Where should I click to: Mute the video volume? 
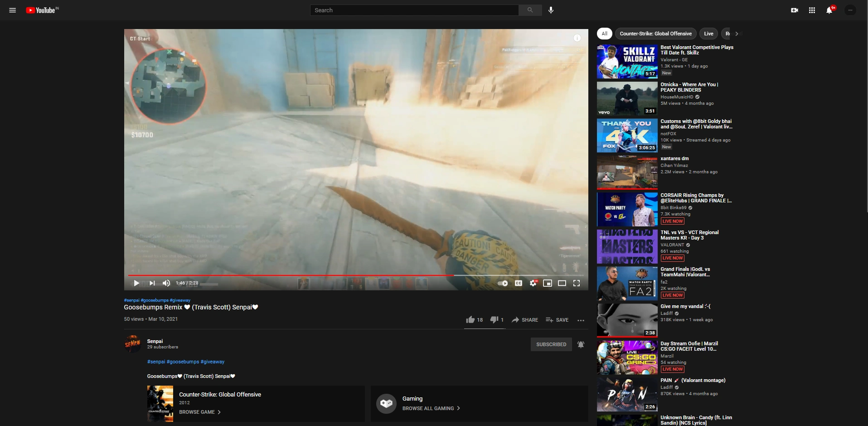tap(166, 283)
